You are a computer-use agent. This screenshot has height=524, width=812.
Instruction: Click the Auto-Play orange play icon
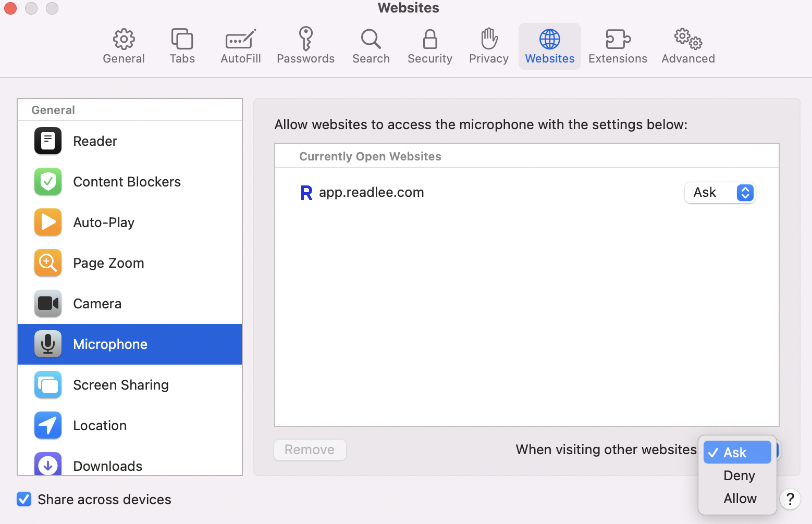click(x=48, y=222)
